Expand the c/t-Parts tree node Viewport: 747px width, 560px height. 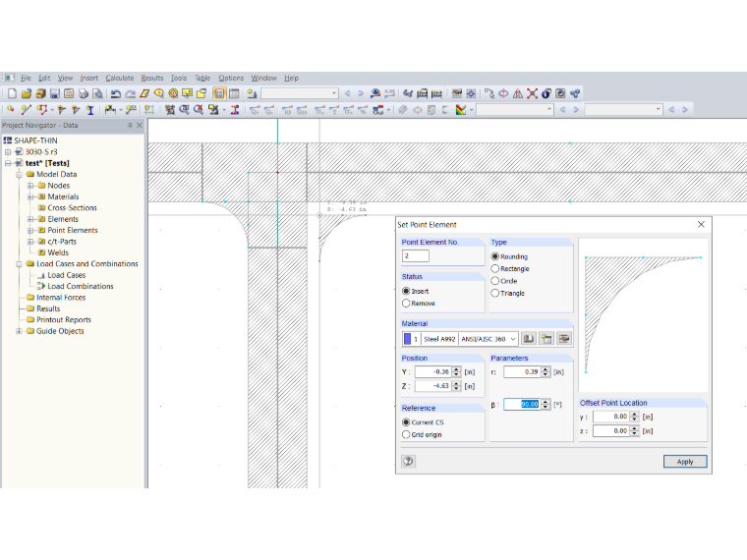tap(30, 242)
